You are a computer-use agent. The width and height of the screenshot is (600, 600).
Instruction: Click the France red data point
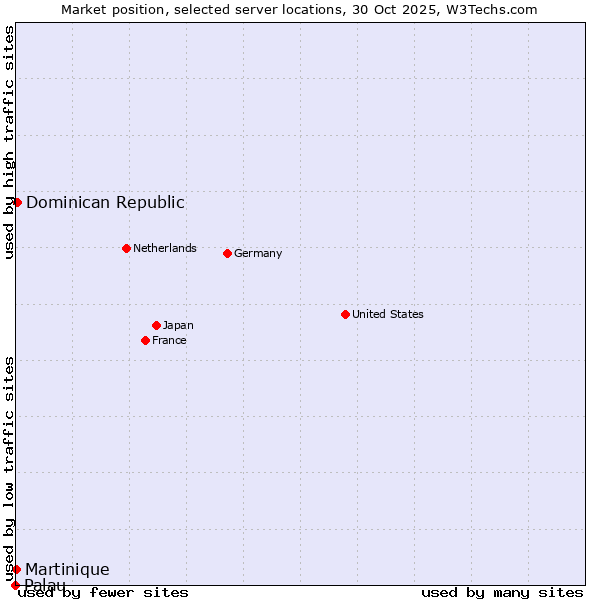(x=146, y=340)
